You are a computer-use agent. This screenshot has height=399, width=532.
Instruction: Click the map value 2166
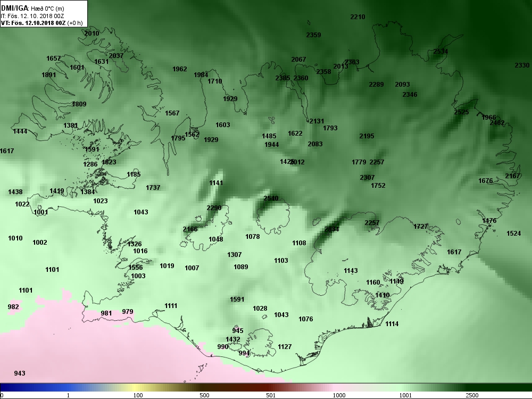coord(190,229)
